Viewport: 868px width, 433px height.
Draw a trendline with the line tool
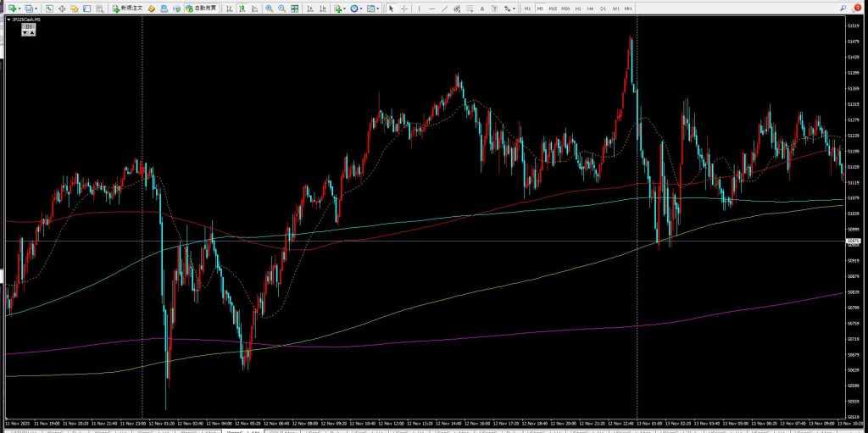[x=445, y=8]
